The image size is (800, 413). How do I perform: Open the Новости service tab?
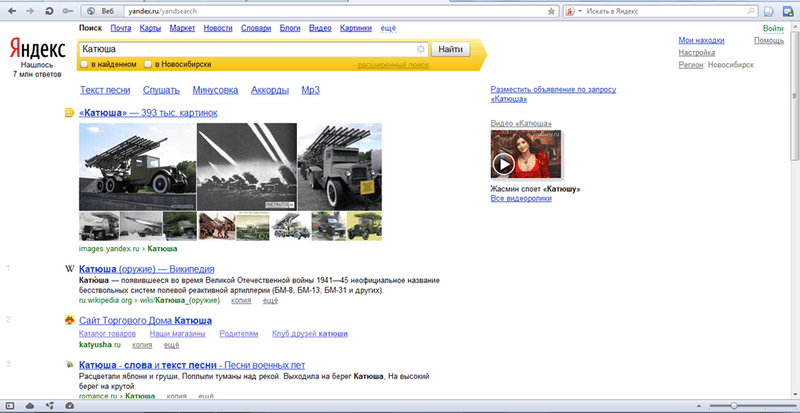tap(217, 29)
